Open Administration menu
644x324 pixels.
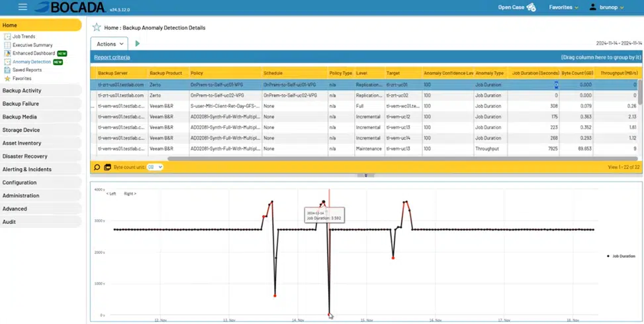pos(40,195)
